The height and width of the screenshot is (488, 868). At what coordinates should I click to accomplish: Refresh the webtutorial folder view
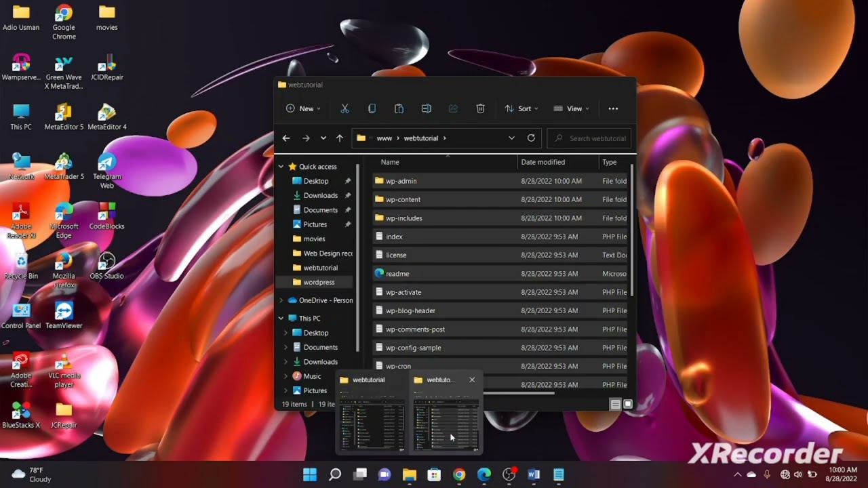coord(531,138)
